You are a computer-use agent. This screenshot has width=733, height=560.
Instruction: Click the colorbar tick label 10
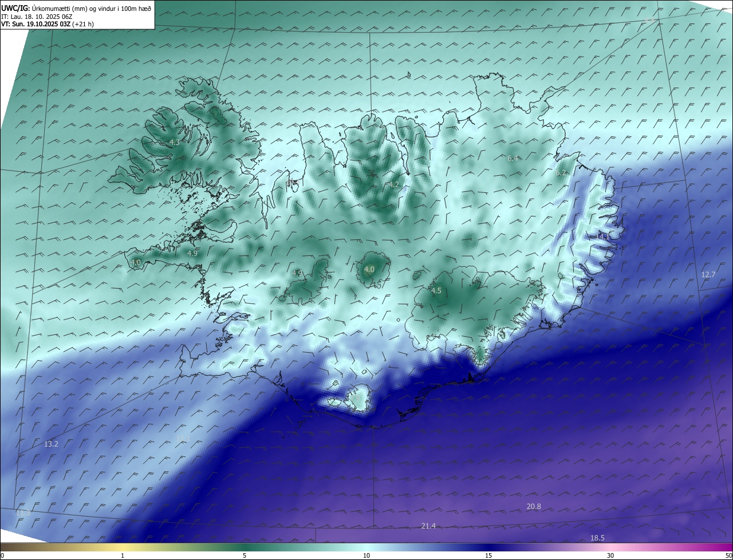pyautogui.click(x=366, y=555)
